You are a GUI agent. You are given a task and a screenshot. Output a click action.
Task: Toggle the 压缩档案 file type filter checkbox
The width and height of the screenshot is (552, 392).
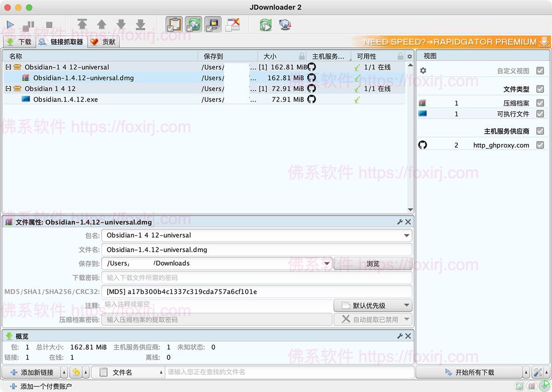pos(540,102)
